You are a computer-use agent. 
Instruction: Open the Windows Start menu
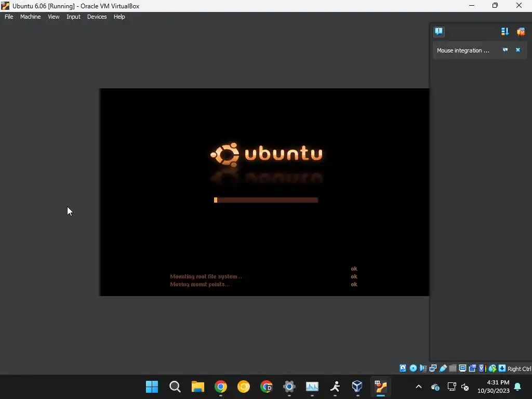coord(152,387)
